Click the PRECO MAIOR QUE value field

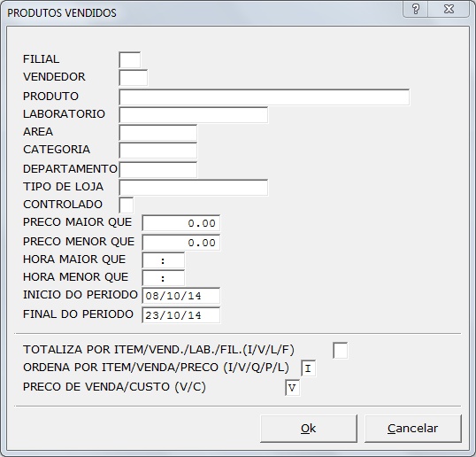pos(181,223)
